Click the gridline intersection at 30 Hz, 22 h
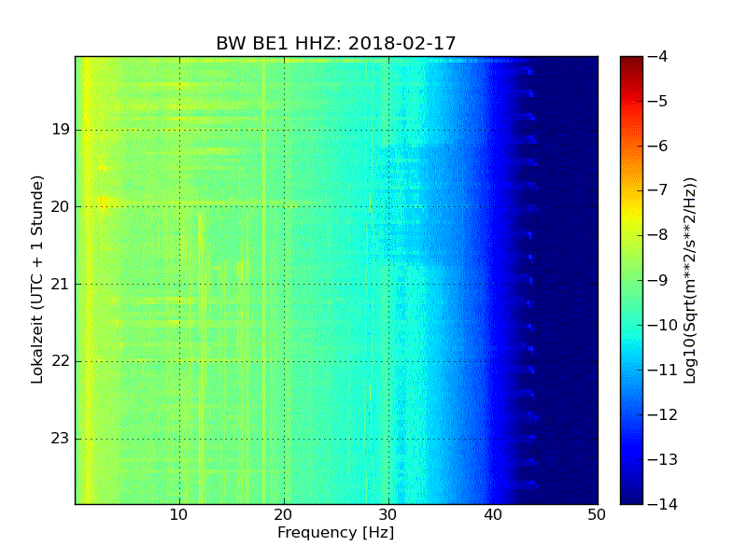 point(388,361)
